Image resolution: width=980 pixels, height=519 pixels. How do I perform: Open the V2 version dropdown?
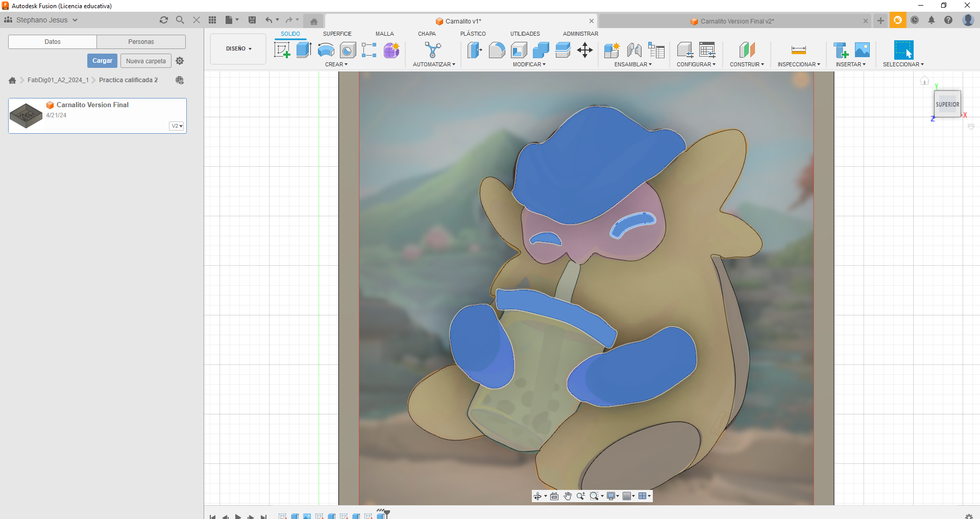(x=177, y=126)
